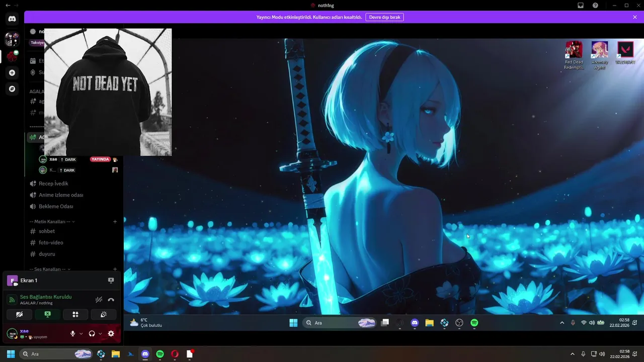
Task: Deafen with the headphones icon
Action: coord(92,333)
